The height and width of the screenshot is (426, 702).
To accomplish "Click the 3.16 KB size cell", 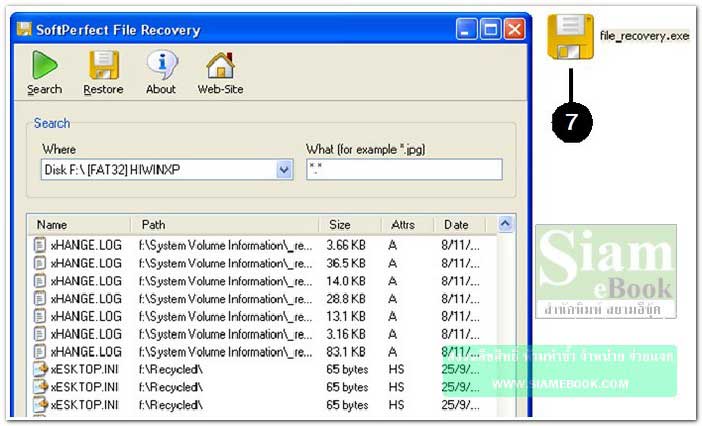I will (346, 334).
